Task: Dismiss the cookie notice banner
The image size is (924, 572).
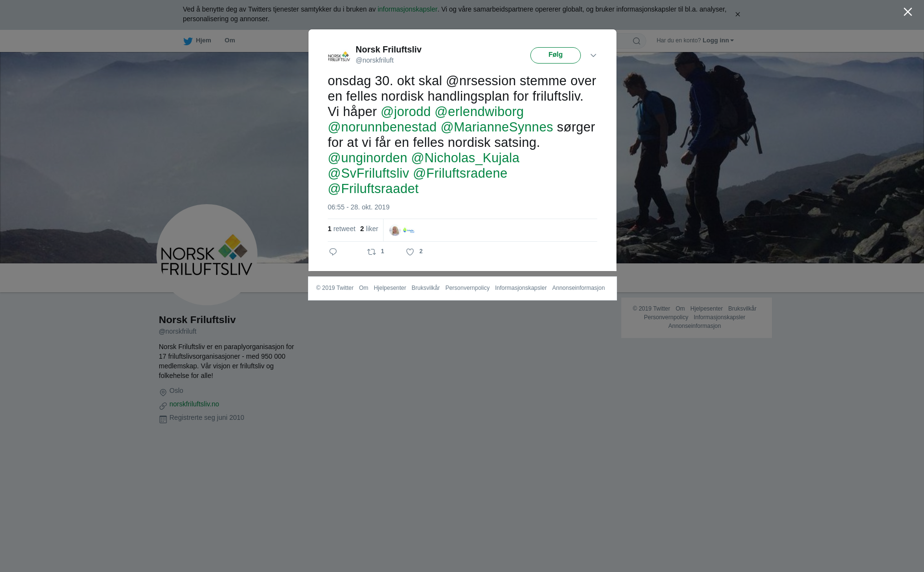Action: pos(737,14)
